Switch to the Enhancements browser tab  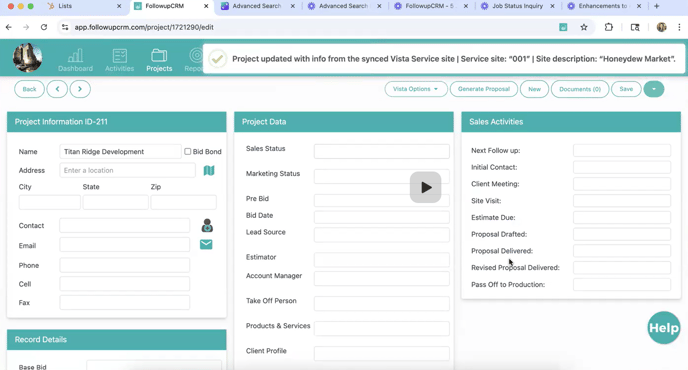point(604,6)
